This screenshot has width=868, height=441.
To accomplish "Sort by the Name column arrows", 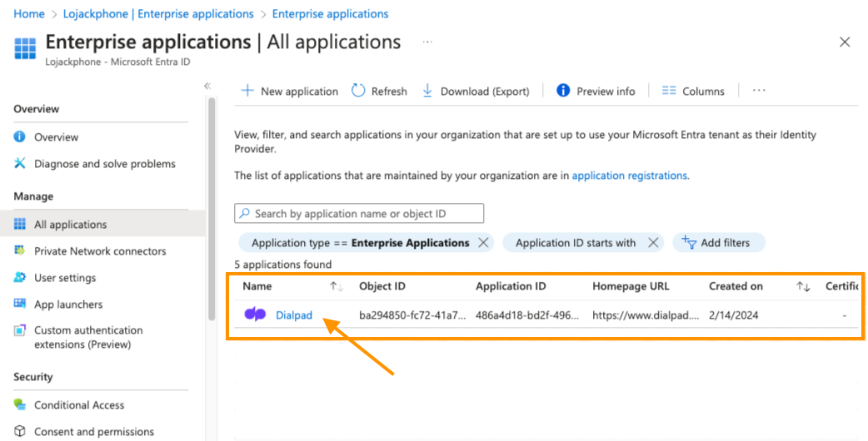I will [337, 286].
